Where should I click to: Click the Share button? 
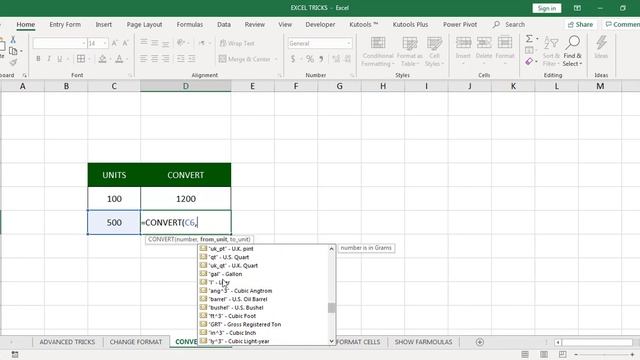tap(580, 24)
